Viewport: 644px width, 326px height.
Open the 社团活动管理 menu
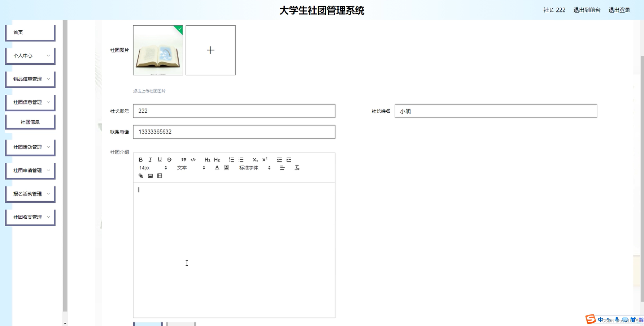coord(30,147)
